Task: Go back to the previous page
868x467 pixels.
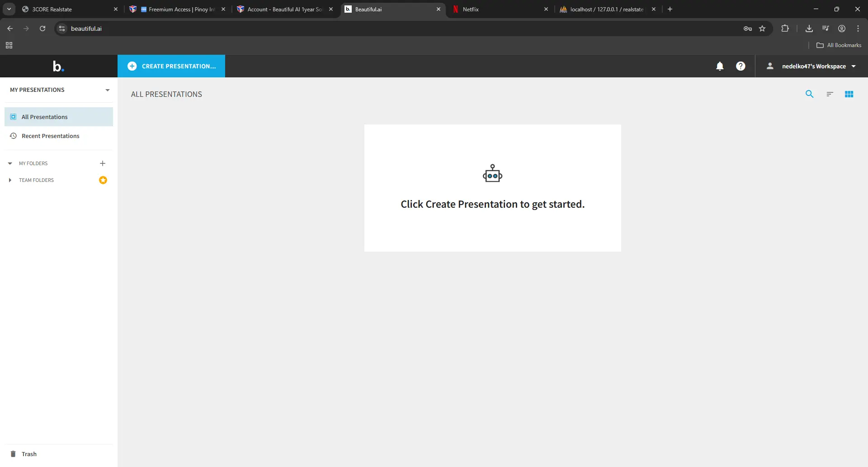Action: click(10, 29)
